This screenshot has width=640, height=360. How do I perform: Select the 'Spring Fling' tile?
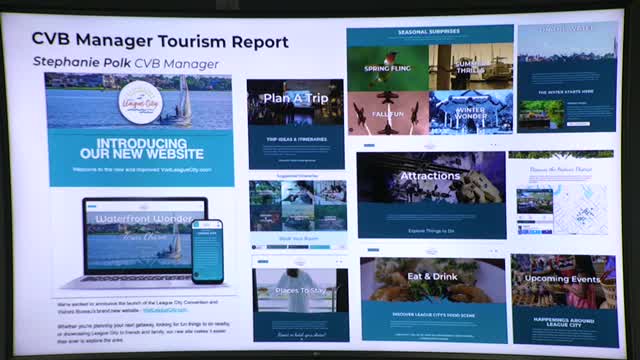click(388, 68)
